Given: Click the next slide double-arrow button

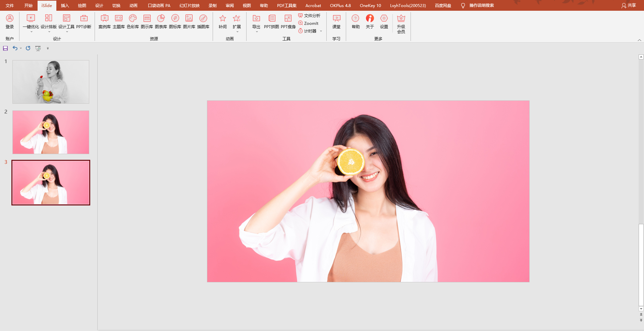Looking at the screenshot, I should pos(641,320).
